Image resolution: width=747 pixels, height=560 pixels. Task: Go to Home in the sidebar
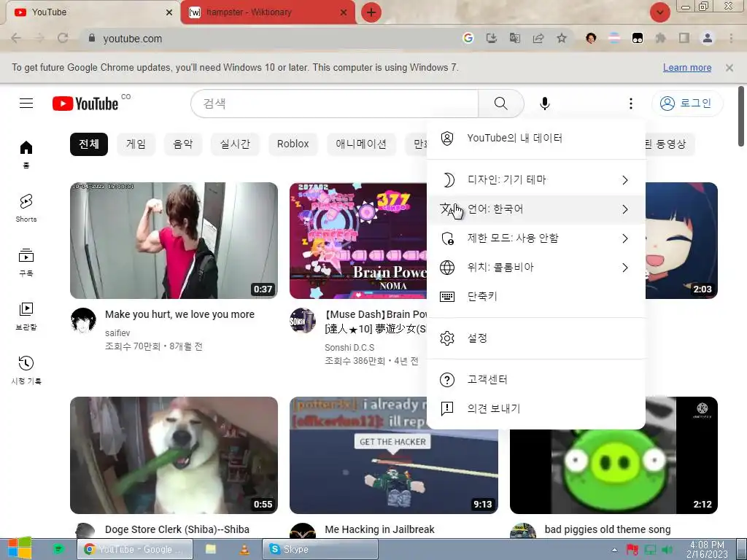point(26,155)
